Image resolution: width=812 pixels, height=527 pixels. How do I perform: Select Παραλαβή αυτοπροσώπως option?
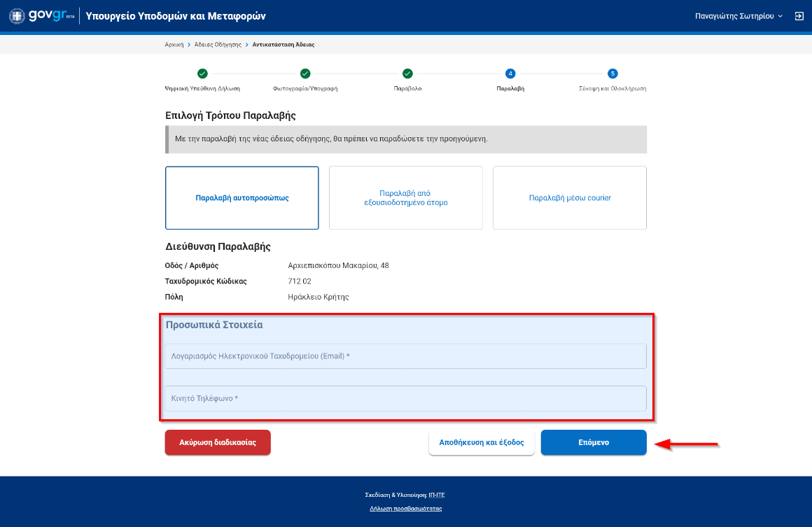[242, 198]
